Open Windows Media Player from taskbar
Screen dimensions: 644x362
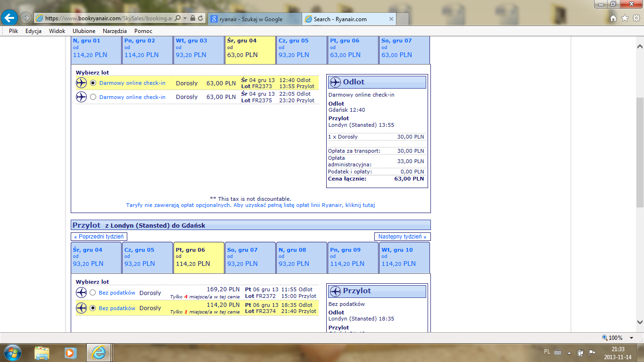point(70,353)
